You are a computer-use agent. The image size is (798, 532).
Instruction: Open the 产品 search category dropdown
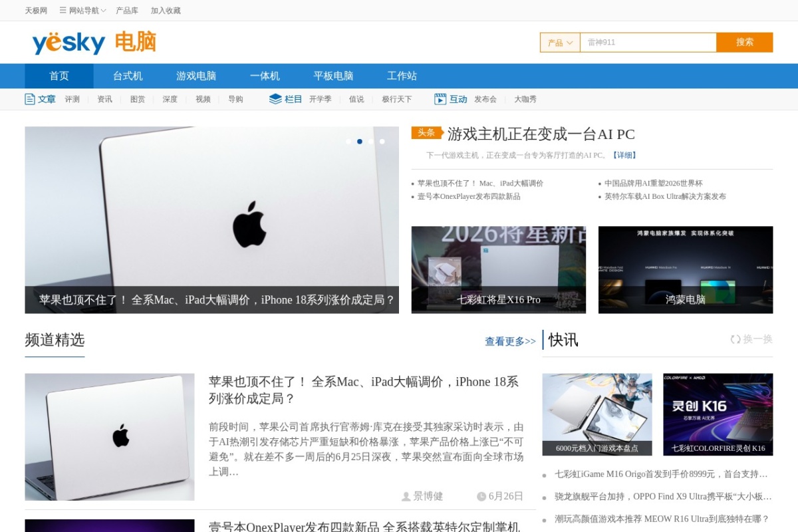coord(560,43)
